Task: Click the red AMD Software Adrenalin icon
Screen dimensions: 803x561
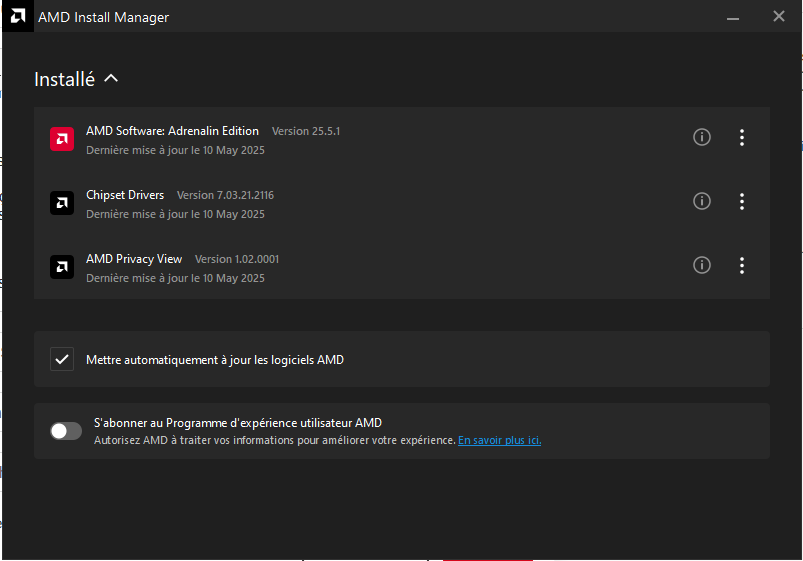Action: pos(62,139)
